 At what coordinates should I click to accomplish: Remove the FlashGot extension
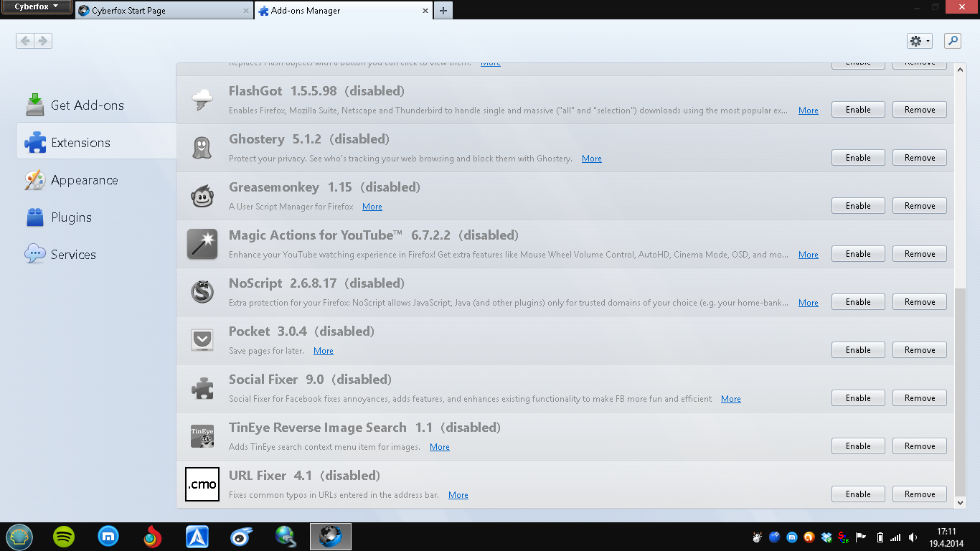click(x=920, y=110)
